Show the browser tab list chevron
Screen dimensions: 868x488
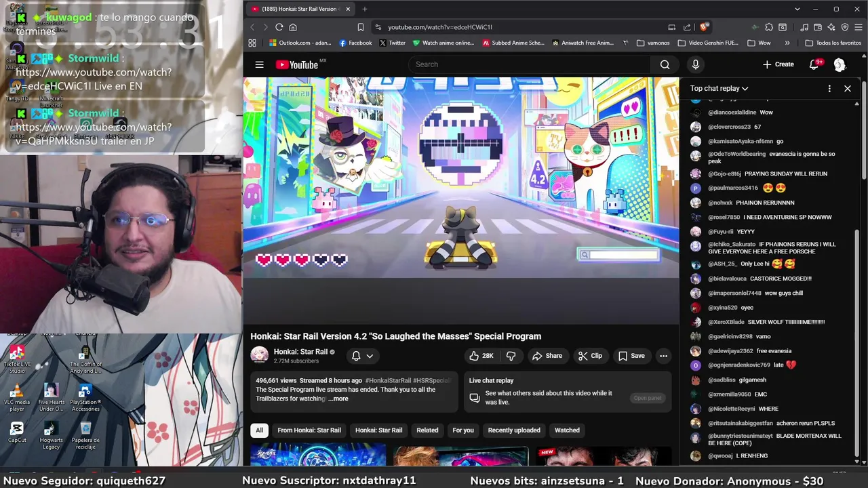(797, 9)
